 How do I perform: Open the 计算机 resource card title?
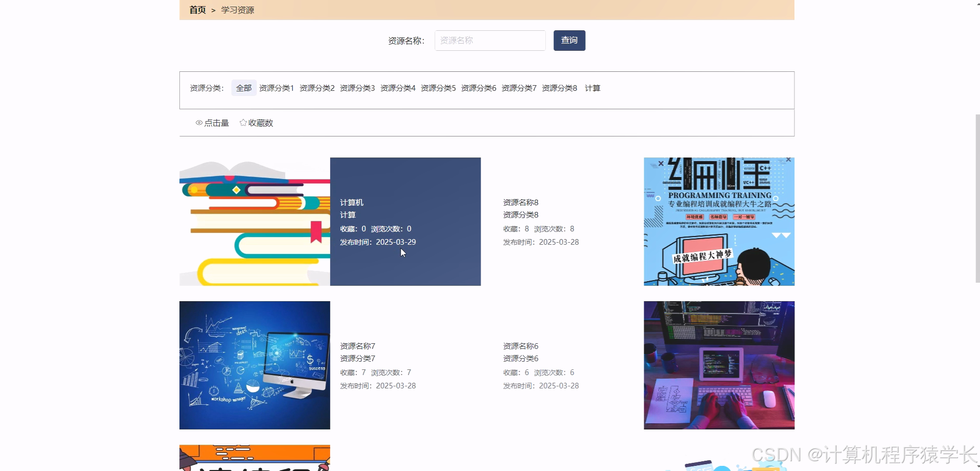(352, 202)
